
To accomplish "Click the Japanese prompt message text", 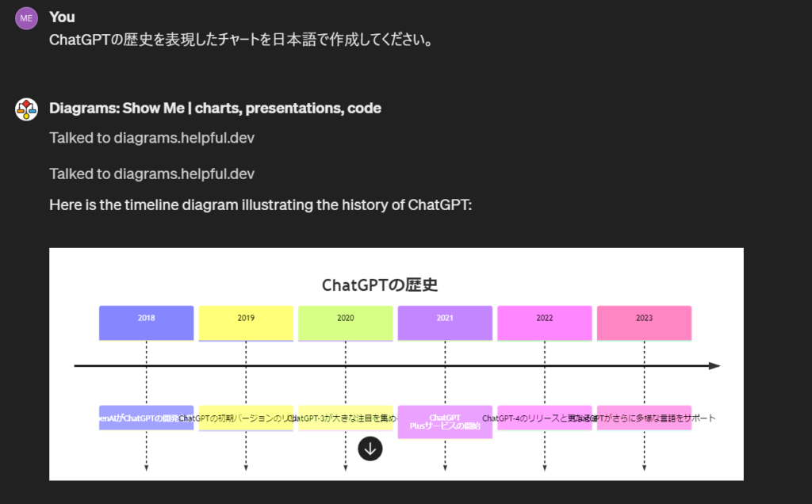I will (241, 40).
